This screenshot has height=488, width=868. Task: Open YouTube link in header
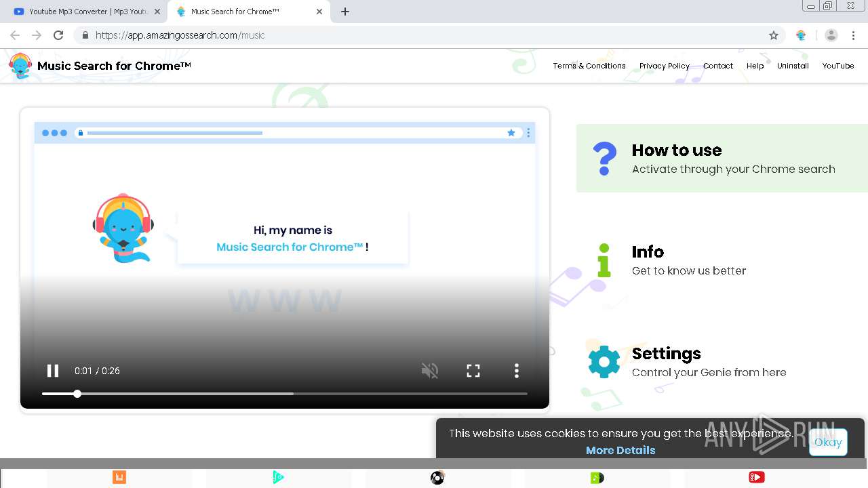(x=838, y=66)
